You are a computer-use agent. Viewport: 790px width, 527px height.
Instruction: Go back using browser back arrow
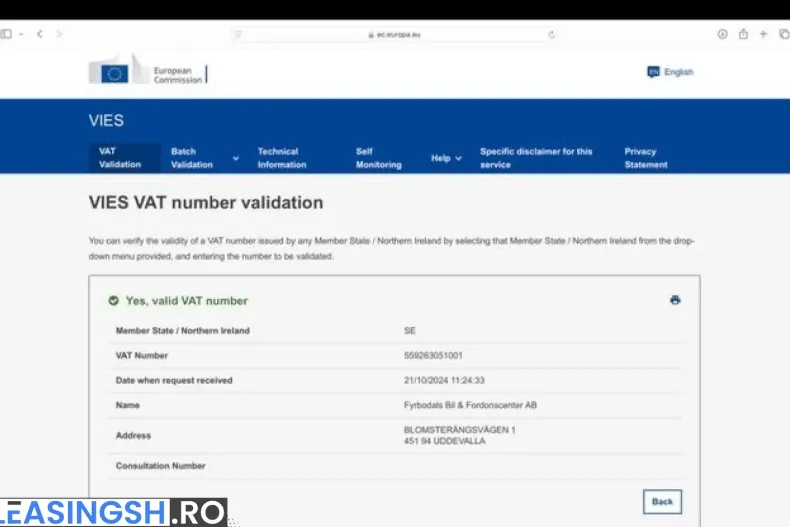pos(39,34)
